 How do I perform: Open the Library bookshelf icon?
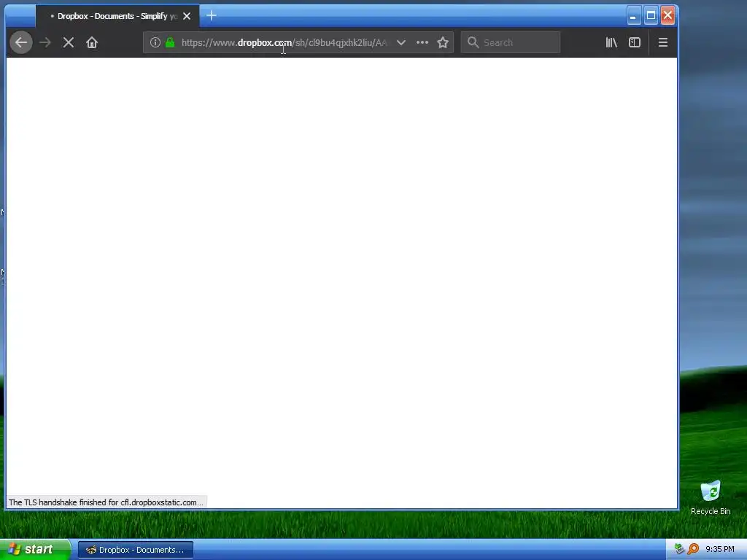611,42
